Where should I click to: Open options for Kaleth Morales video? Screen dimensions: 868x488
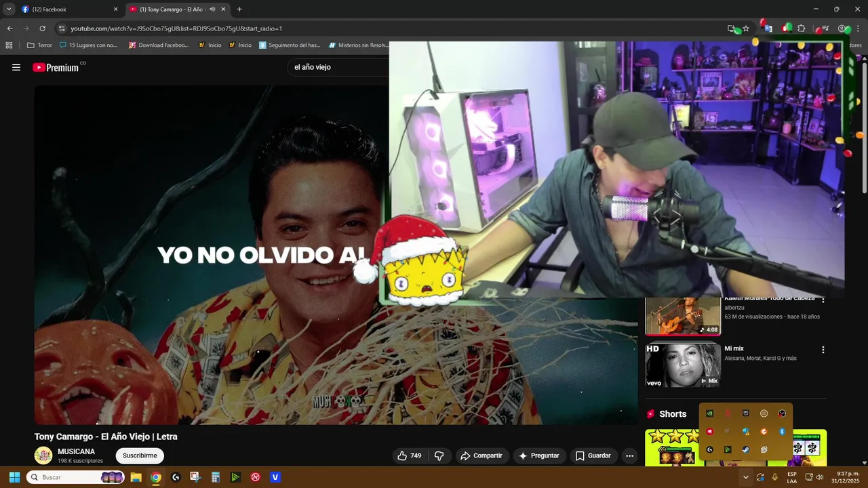[823, 300]
